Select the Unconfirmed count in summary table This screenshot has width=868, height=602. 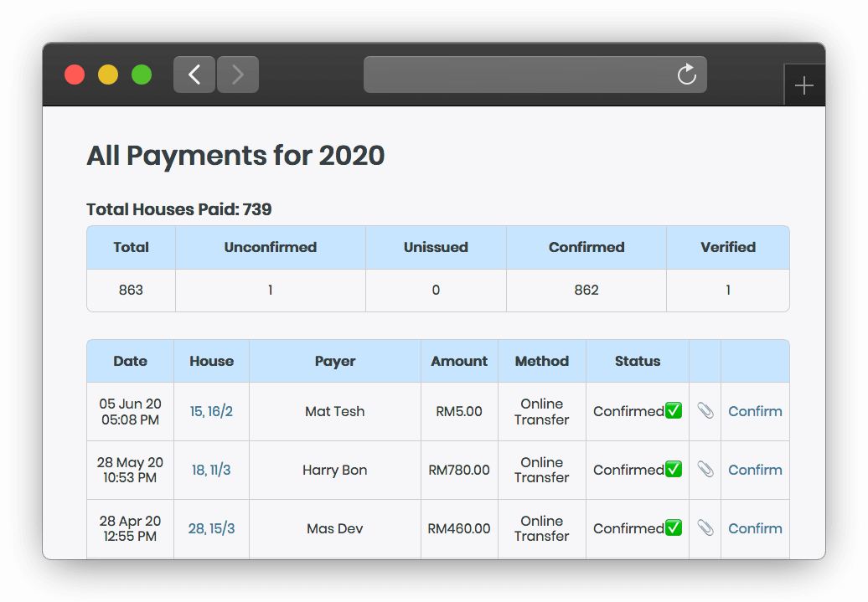270,290
